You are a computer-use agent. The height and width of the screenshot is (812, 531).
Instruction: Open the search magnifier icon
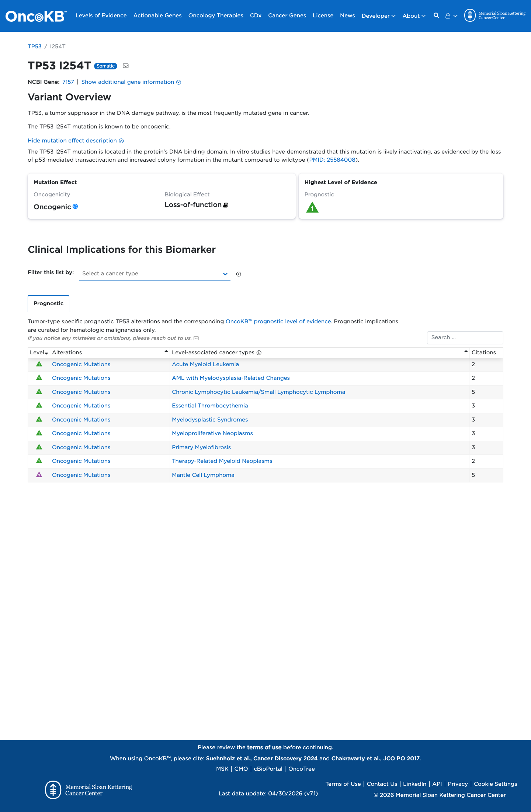pos(436,16)
